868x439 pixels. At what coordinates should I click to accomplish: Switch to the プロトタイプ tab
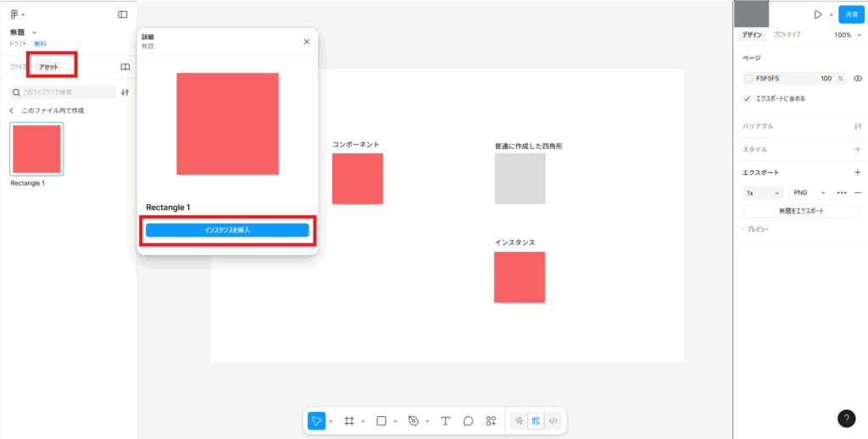pyautogui.click(x=787, y=35)
